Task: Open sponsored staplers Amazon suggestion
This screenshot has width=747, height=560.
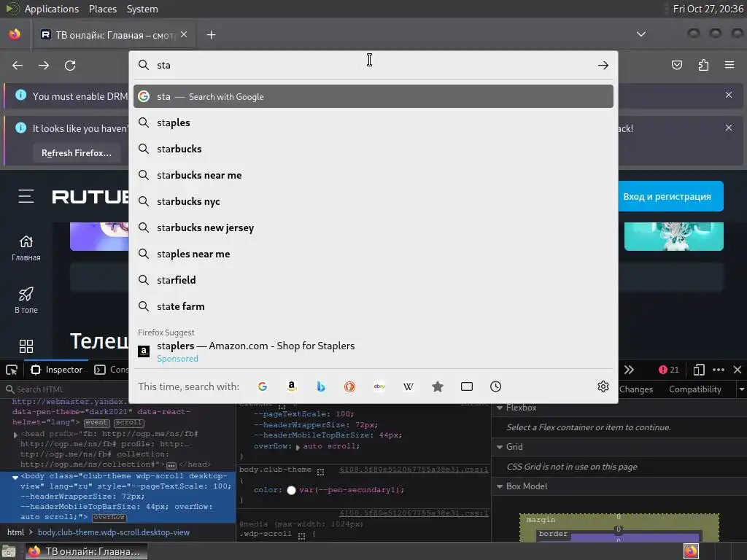Action: click(373, 352)
